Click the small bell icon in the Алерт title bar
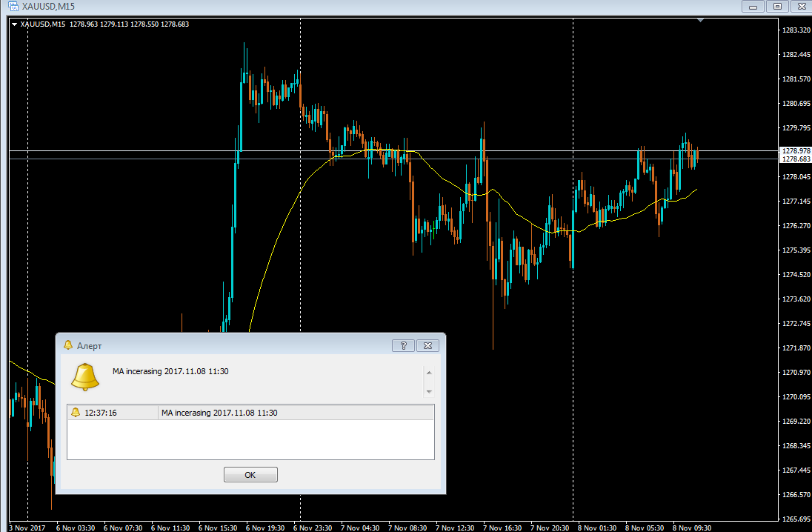Image resolution: width=812 pixels, height=532 pixels. click(x=68, y=345)
